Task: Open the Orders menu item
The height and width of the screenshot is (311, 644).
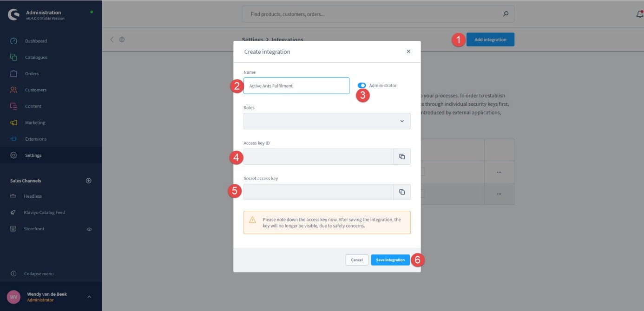Action: click(x=32, y=74)
